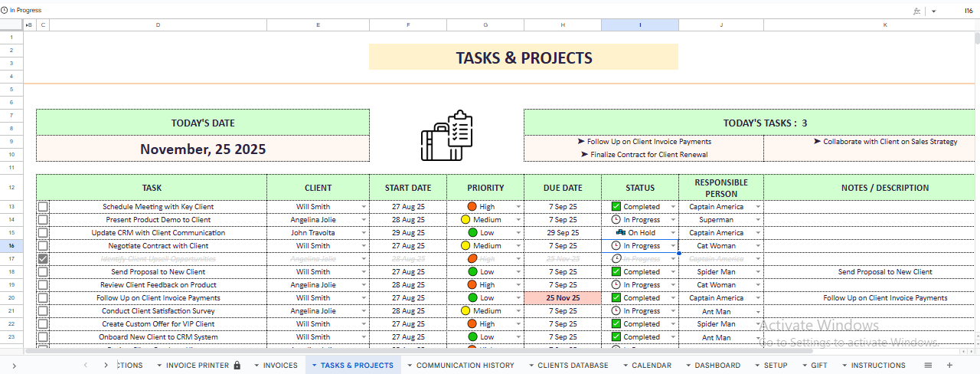The width and height of the screenshot is (980, 374).
Task: Expand the collapsed column group arrow beside B
Action: (27, 25)
